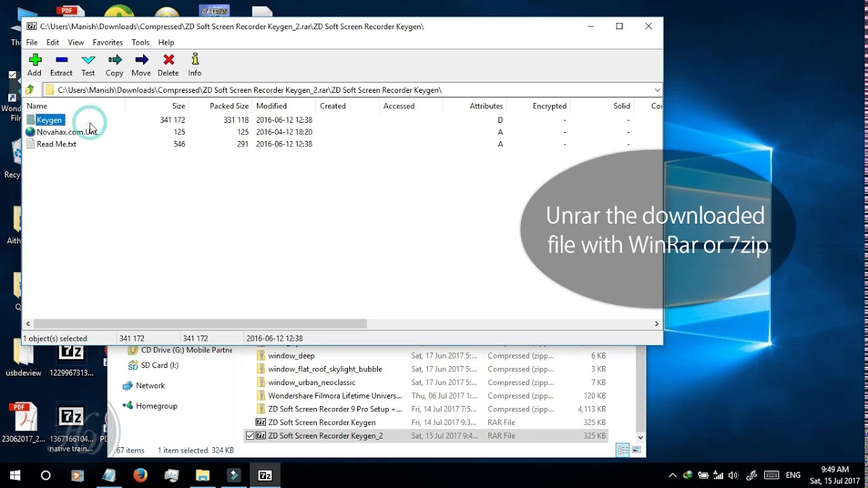Click the 7-Zip horizontal scrollbar thumb
Screen dimensions: 868x488
pyautogui.click(x=200, y=324)
